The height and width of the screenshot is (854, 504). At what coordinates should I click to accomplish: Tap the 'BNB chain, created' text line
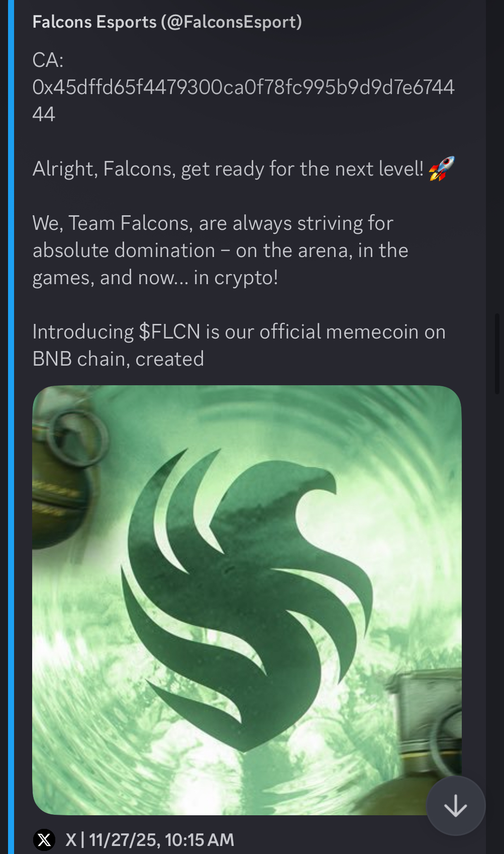tap(118, 359)
